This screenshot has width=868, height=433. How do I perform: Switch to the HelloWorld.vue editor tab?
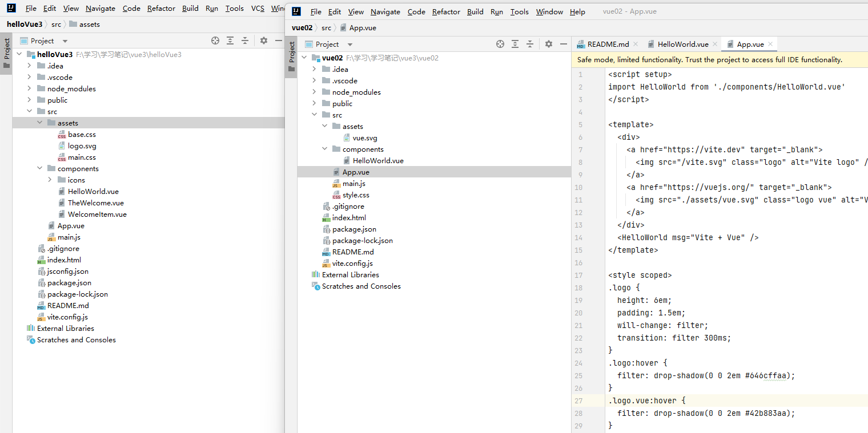click(x=683, y=44)
